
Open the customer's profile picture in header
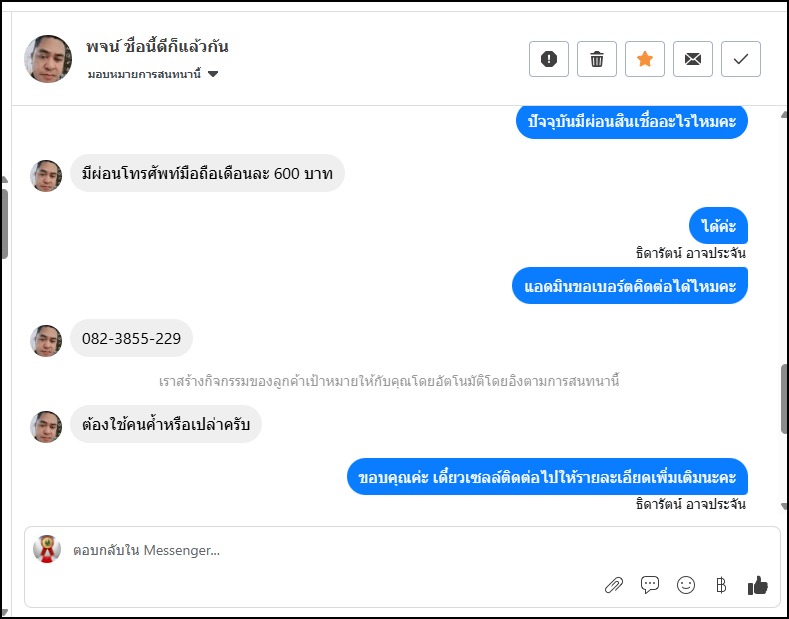pos(48,59)
